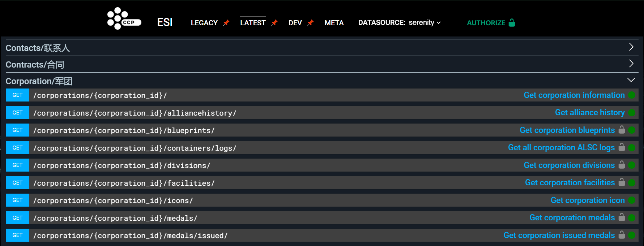Switch to the DEV version tab
Viewport: 644px width, 246px height.
[x=295, y=23]
